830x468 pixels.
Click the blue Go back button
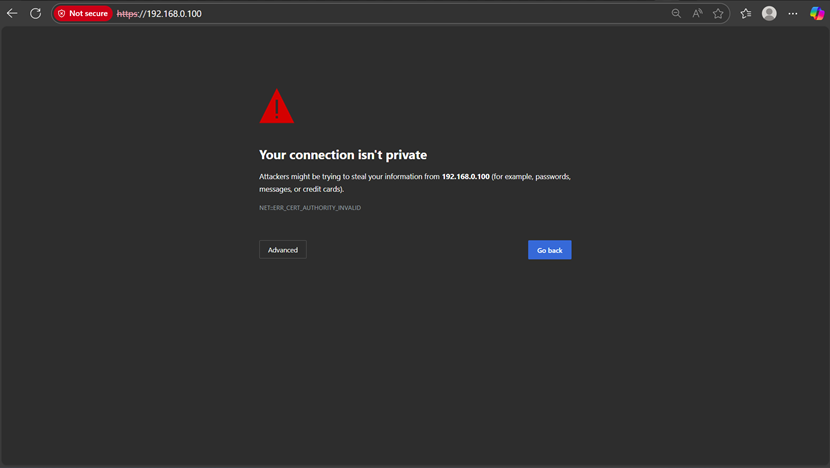point(549,250)
